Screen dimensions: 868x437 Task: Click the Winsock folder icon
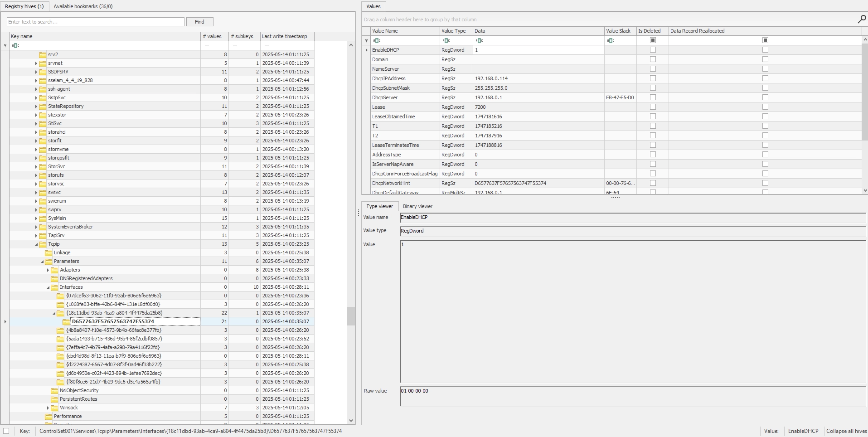pos(54,408)
